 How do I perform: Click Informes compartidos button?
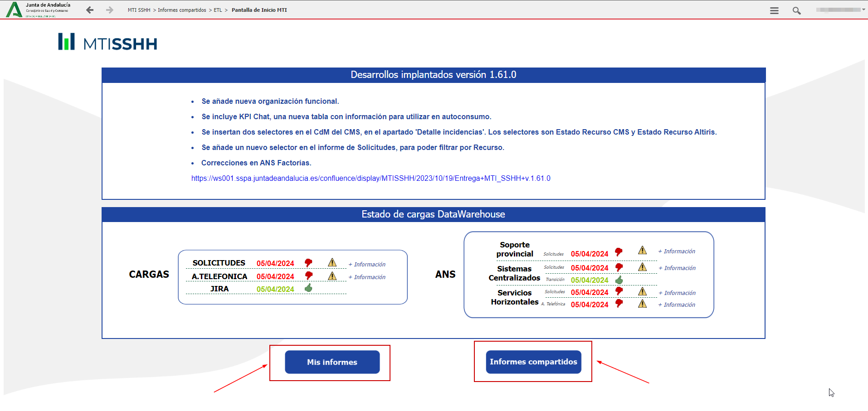[533, 362]
